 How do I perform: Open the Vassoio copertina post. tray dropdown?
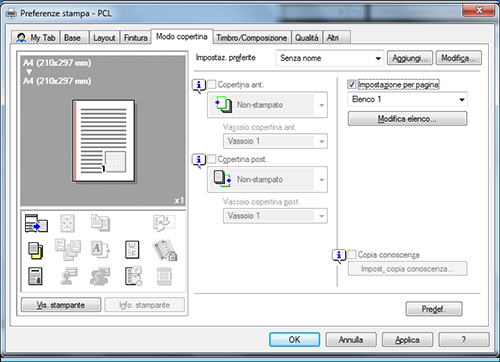coord(275,216)
